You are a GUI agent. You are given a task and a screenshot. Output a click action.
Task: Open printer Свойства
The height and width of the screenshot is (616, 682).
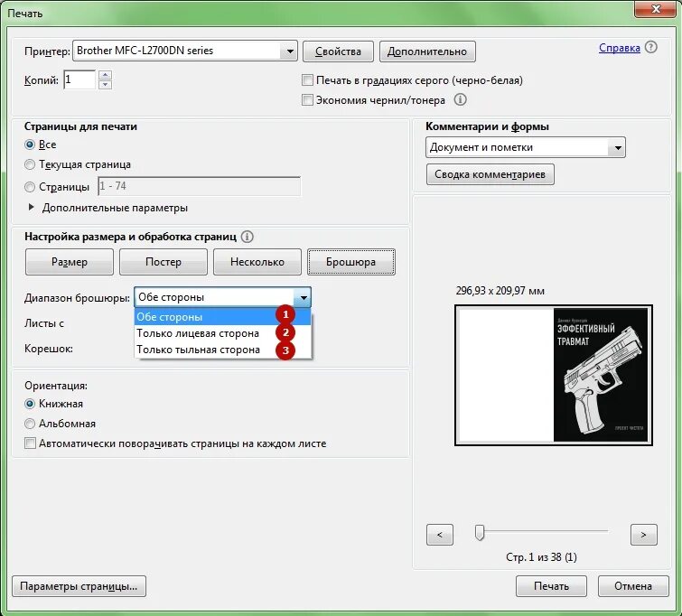tap(338, 51)
